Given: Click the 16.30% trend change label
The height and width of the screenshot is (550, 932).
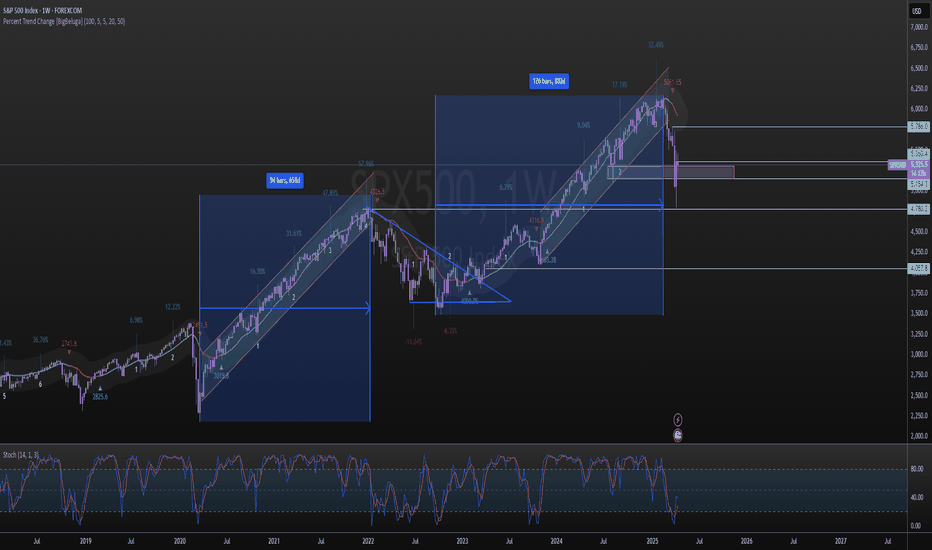Looking at the screenshot, I should 257,271.
